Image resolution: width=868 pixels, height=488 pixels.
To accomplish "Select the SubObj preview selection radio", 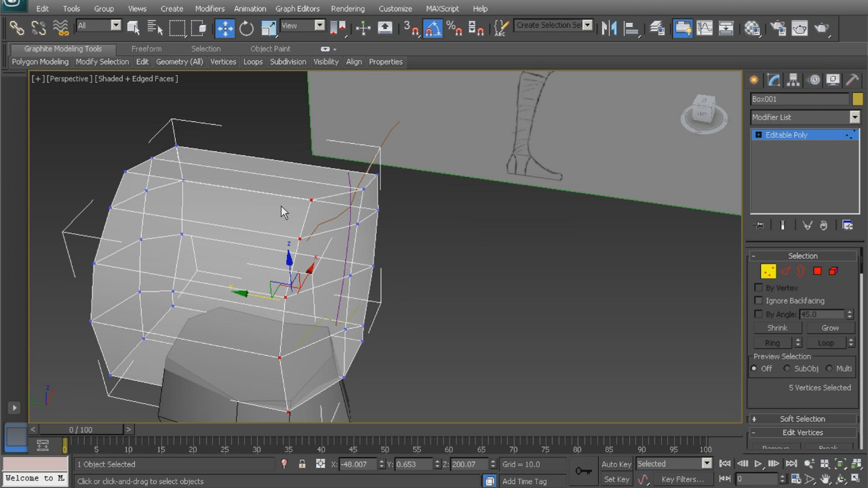I will [x=787, y=369].
